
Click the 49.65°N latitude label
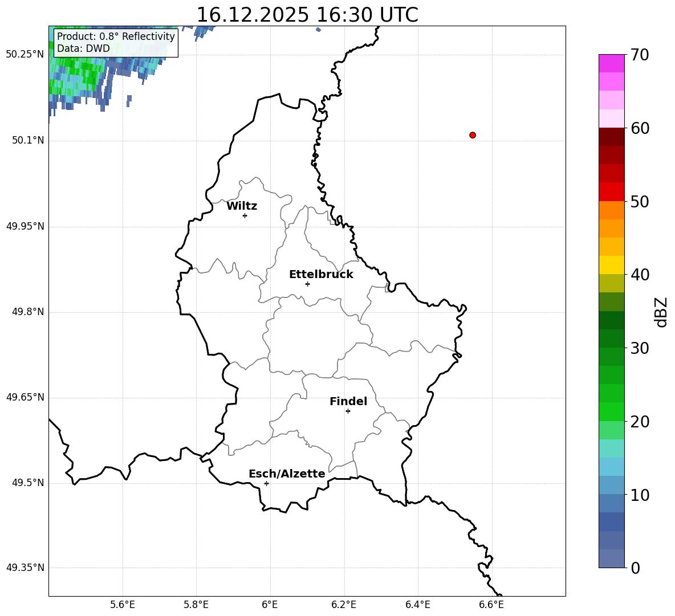pyautogui.click(x=25, y=397)
